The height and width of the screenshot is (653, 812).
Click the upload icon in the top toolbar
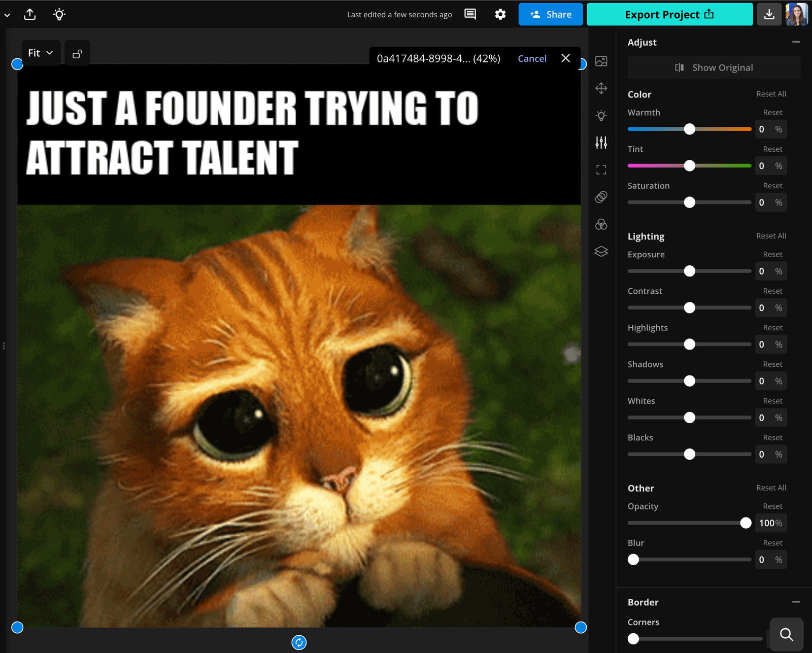pyautogui.click(x=30, y=14)
